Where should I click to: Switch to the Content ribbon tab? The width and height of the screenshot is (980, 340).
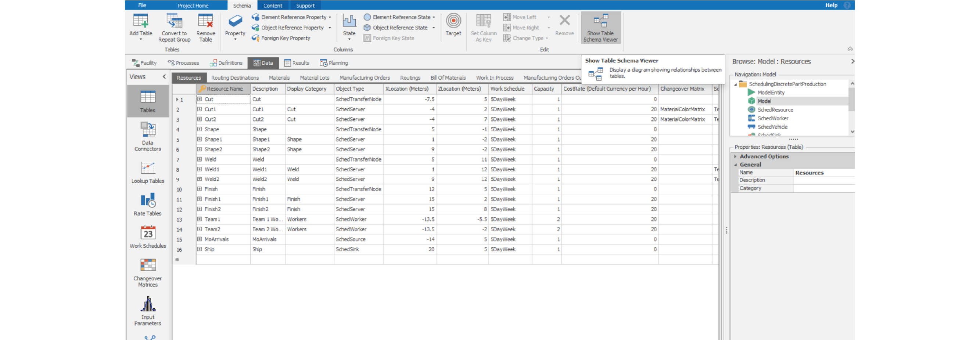pos(272,6)
